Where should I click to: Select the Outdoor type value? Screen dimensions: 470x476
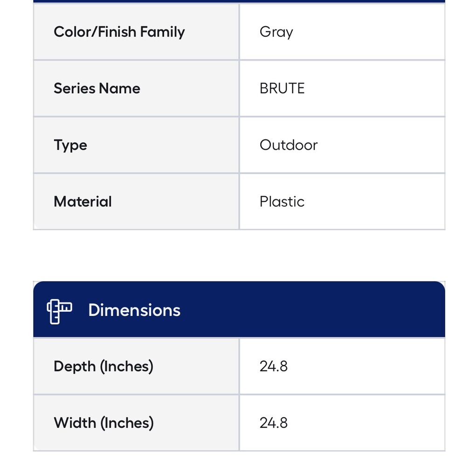click(288, 145)
